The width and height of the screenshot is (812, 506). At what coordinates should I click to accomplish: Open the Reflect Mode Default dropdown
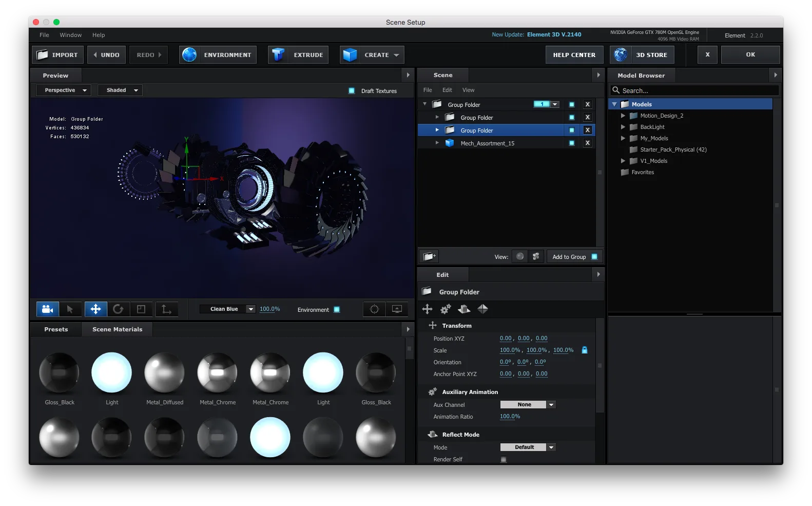coord(528,447)
